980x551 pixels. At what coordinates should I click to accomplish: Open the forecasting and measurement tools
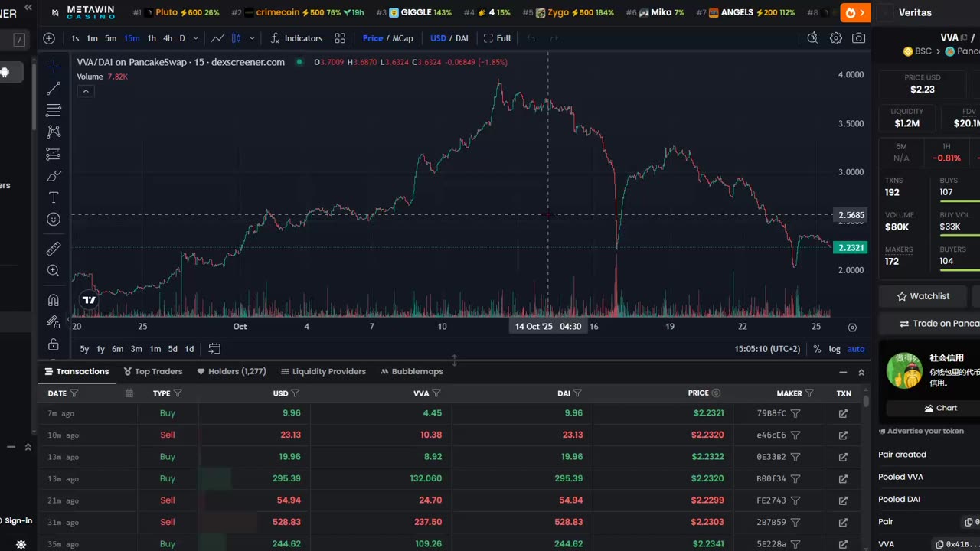(x=54, y=155)
